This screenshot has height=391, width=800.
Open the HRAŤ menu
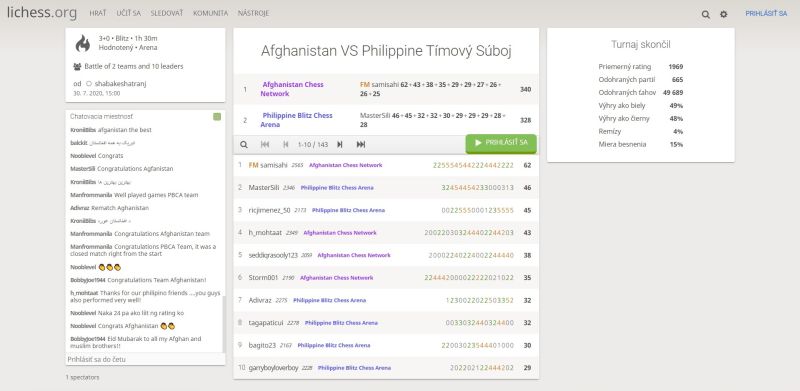pos(97,13)
